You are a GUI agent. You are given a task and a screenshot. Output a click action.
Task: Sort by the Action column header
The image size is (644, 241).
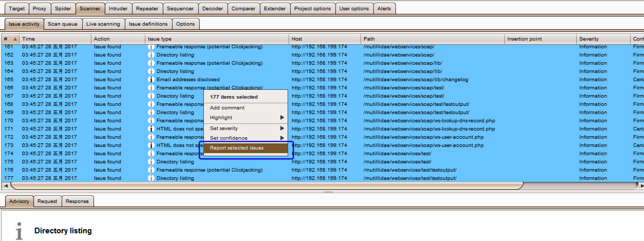118,39
